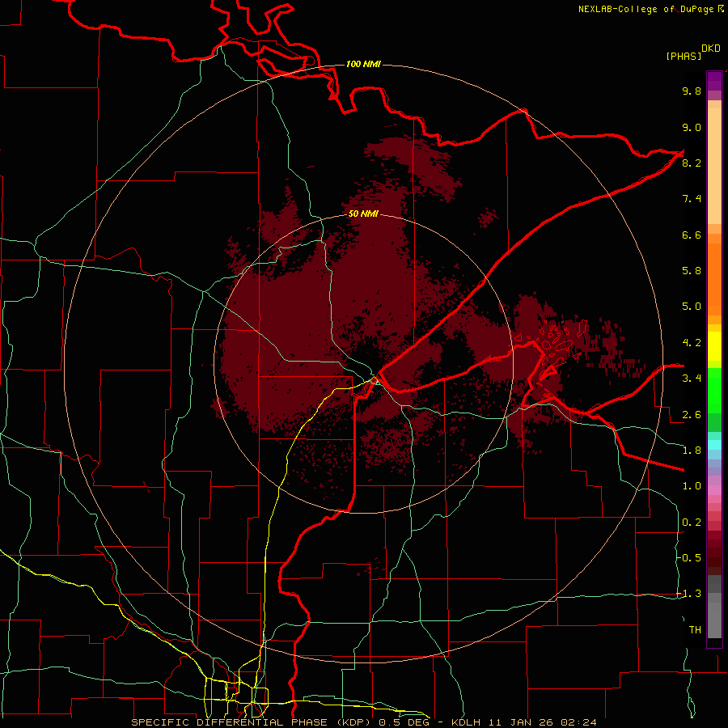The image size is (728, 728).
Task: Select the -1.3 scale label
Action: pyautogui.click(x=688, y=594)
